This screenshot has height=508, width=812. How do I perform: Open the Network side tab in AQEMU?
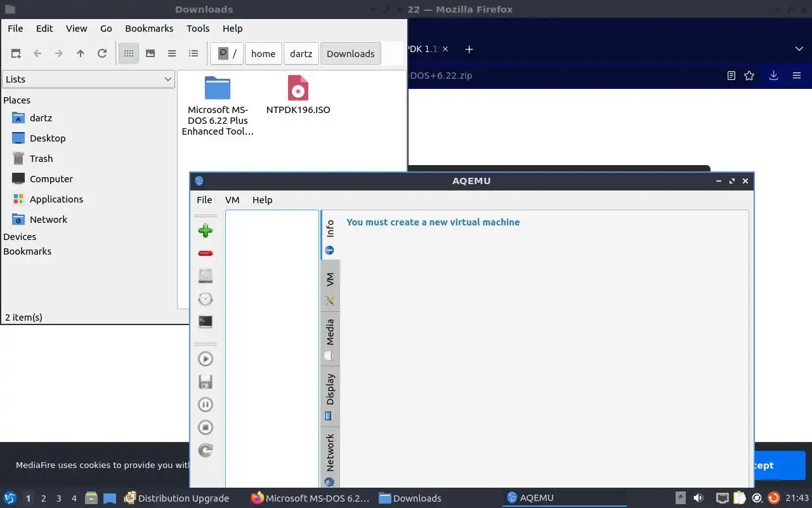pos(330,458)
